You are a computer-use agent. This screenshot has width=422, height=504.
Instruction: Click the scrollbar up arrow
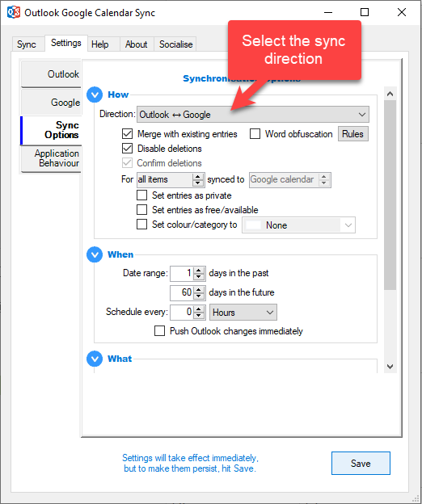pos(390,94)
